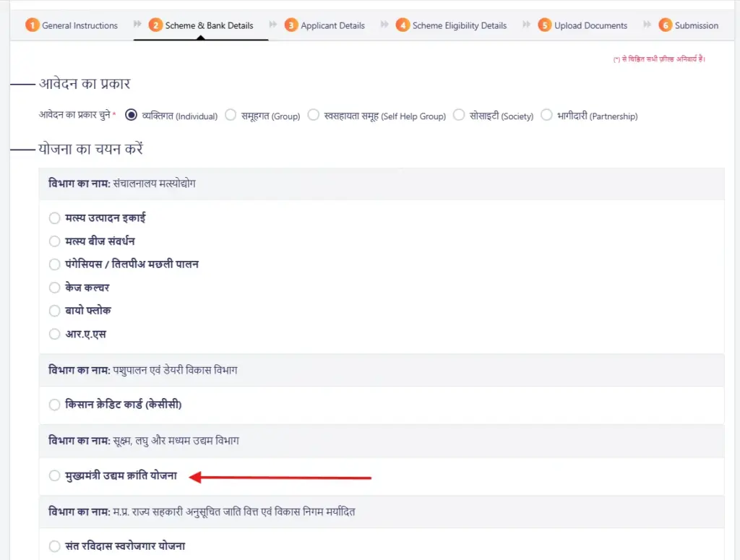Click the step 4 number badge

pos(403,25)
